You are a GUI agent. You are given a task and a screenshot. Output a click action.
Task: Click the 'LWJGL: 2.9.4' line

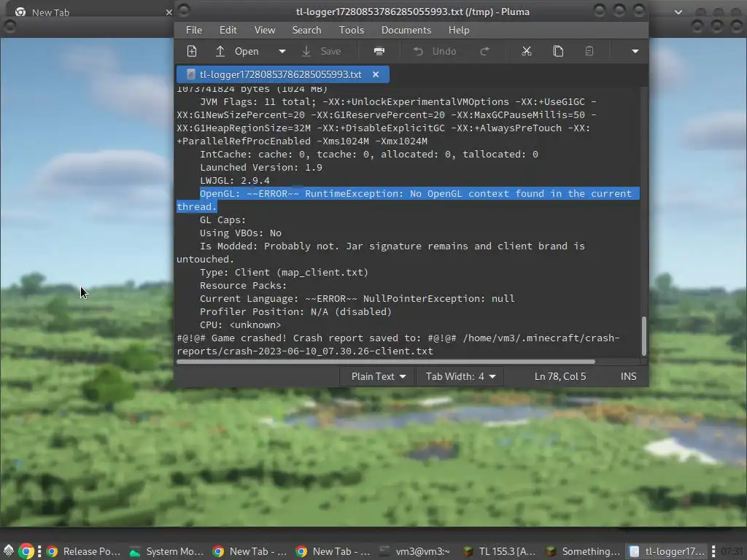pos(235,181)
